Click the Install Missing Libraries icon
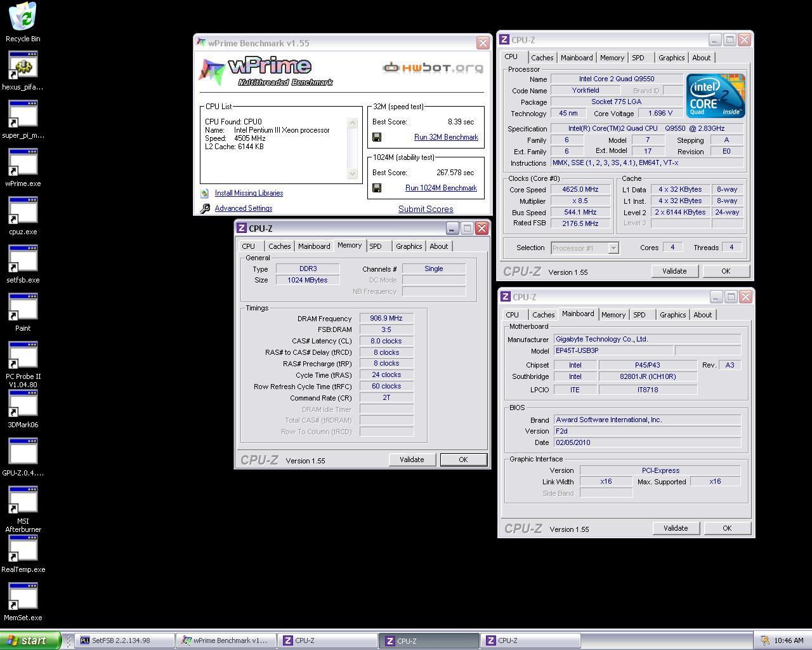This screenshot has width=812, height=650. (x=204, y=193)
